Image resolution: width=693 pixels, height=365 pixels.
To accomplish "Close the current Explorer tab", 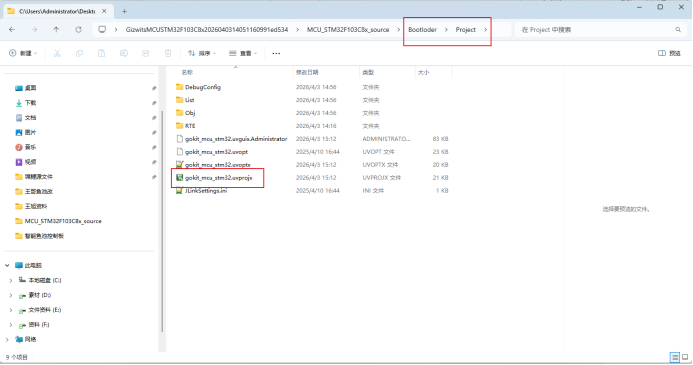I will click(104, 11).
